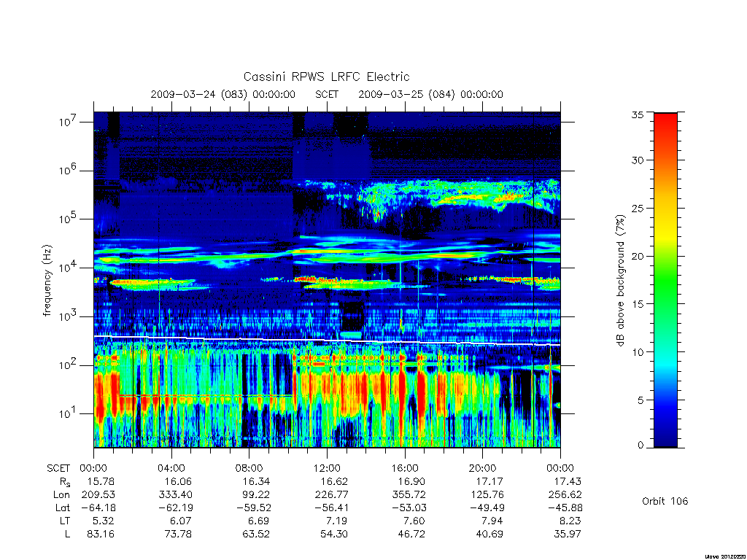
Task: Click the L value '54.30'
Action: (x=334, y=534)
